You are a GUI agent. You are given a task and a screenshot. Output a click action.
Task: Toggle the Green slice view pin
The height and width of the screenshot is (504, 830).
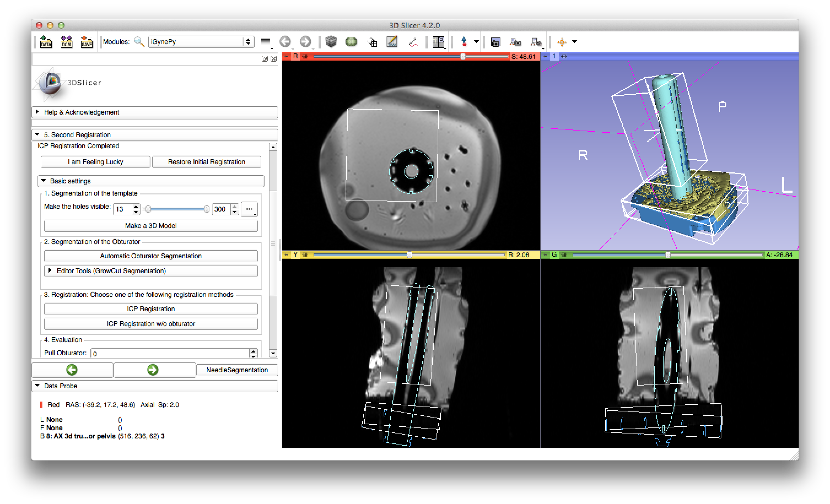coord(545,255)
